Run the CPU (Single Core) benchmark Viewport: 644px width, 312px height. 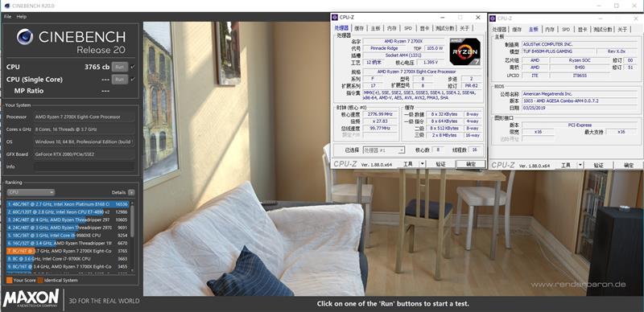(x=119, y=80)
